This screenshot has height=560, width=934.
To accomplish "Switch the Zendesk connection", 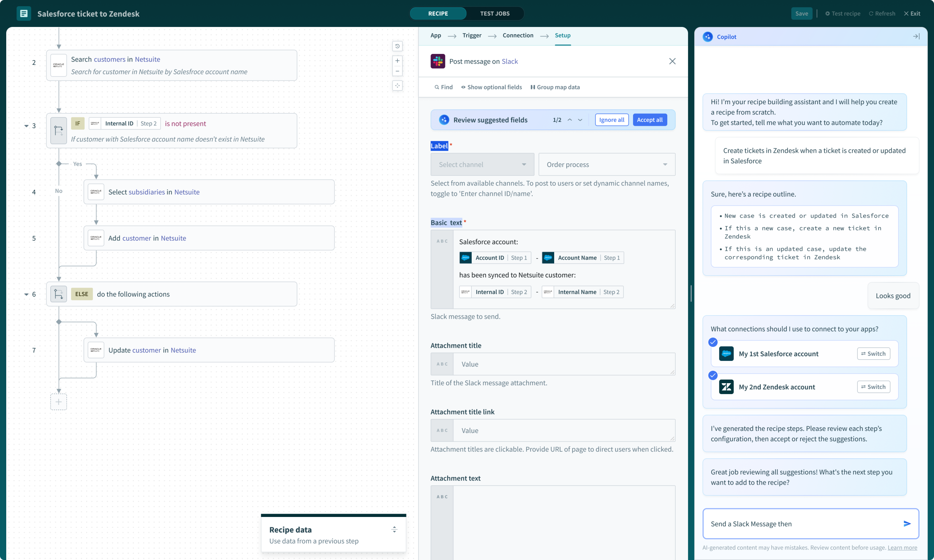I will 873,387.
